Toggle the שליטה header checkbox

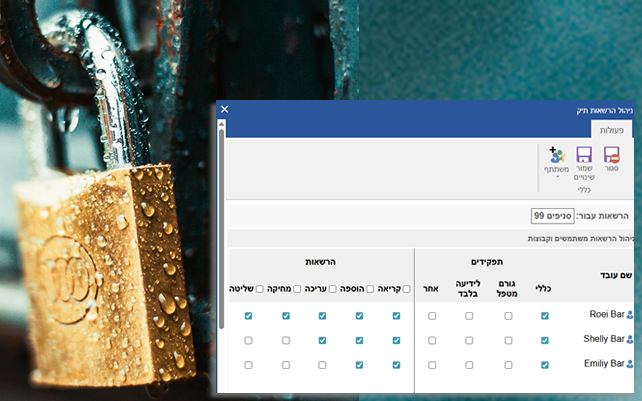tap(260, 289)
